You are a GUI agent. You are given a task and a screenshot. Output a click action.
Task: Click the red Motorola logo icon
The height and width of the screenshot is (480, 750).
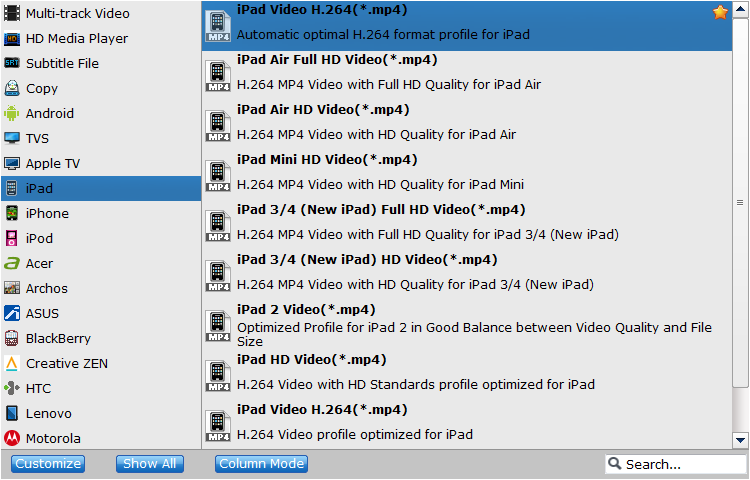[12, 438]
